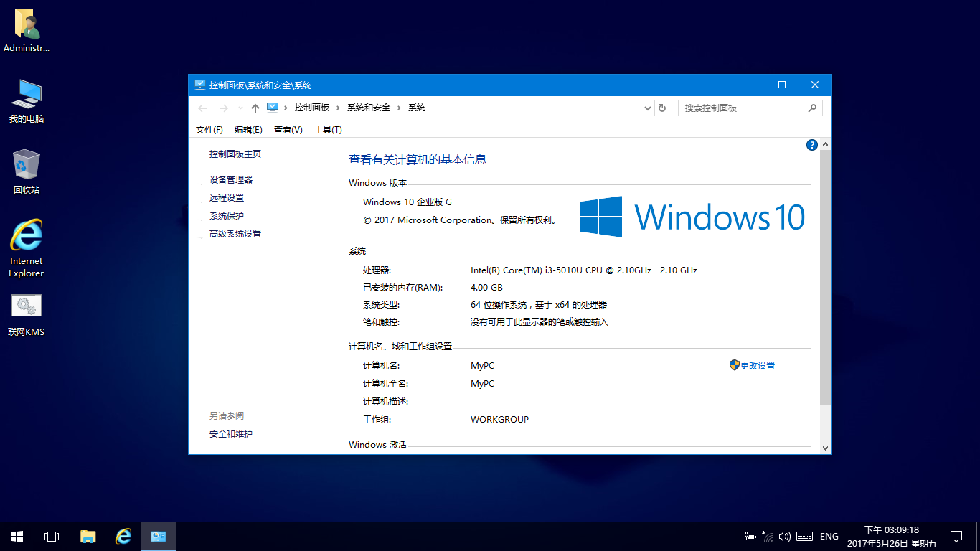The image size is (980, 551).
Task: Click the computer icon in address bar
Action: [273, 108]
